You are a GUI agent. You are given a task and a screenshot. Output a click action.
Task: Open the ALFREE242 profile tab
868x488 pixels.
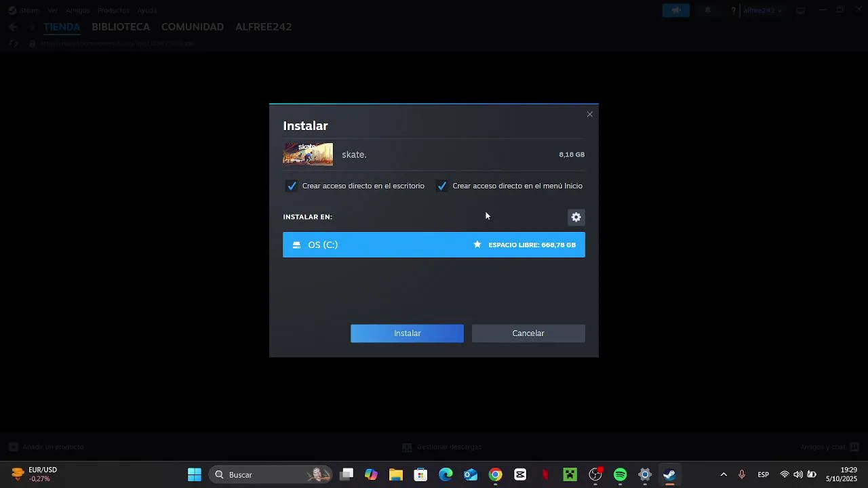point(264,27)
